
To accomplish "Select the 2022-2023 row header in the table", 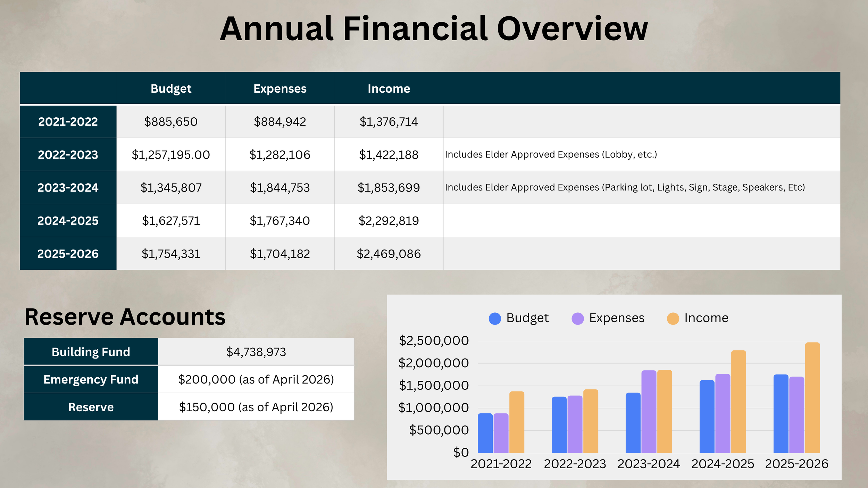I will (68, 155).
